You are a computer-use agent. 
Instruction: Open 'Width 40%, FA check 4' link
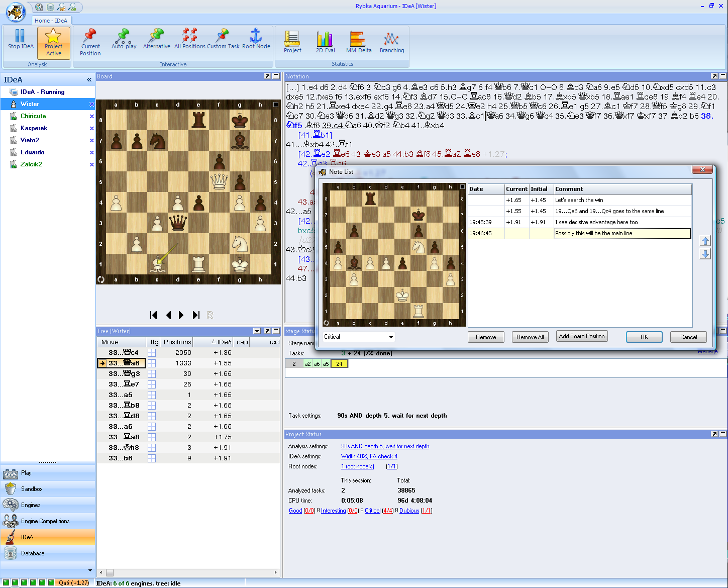369,456
